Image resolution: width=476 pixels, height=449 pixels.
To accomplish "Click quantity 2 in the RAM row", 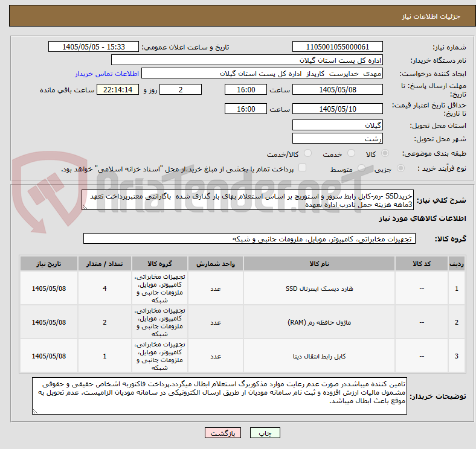I will [105, 322].
